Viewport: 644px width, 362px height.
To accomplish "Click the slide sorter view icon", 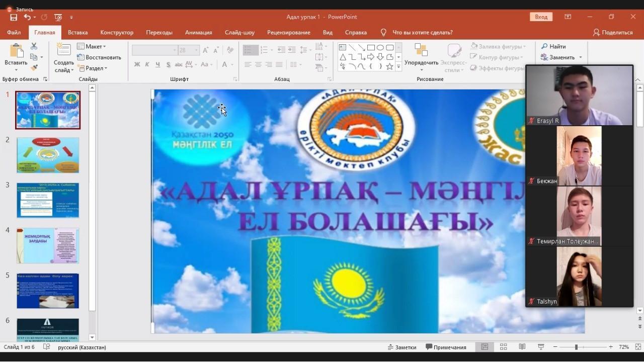I will point(503,347).
